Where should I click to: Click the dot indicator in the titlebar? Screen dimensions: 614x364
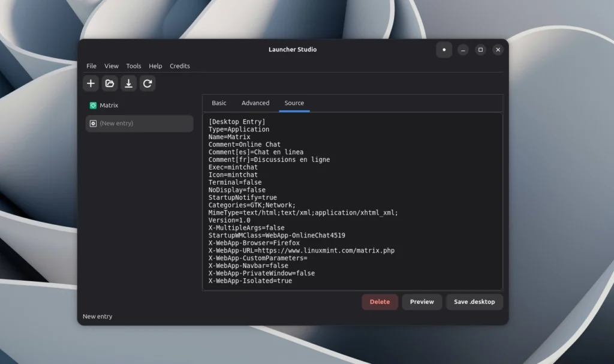point(444,50)
